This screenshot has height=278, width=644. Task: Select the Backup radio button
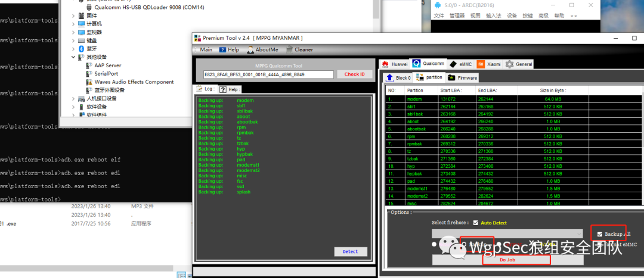pos(464,244)
